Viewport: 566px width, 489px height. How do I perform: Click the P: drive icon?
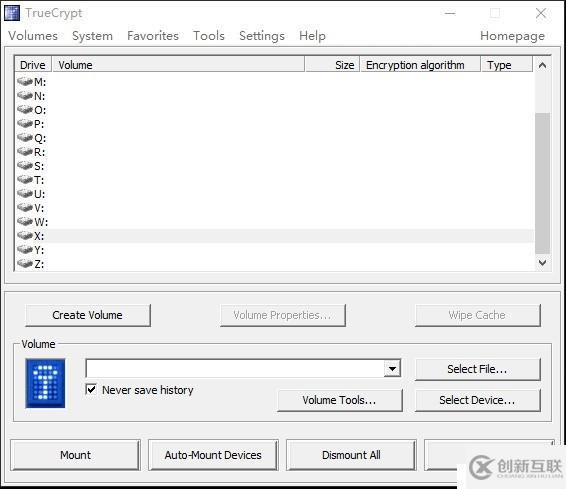coord(25,124)
